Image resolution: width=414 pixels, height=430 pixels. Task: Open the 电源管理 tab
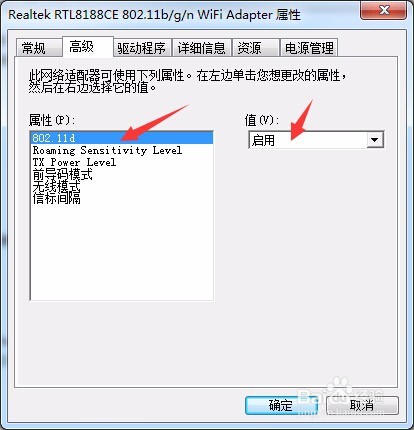click(x=309, y=48)
